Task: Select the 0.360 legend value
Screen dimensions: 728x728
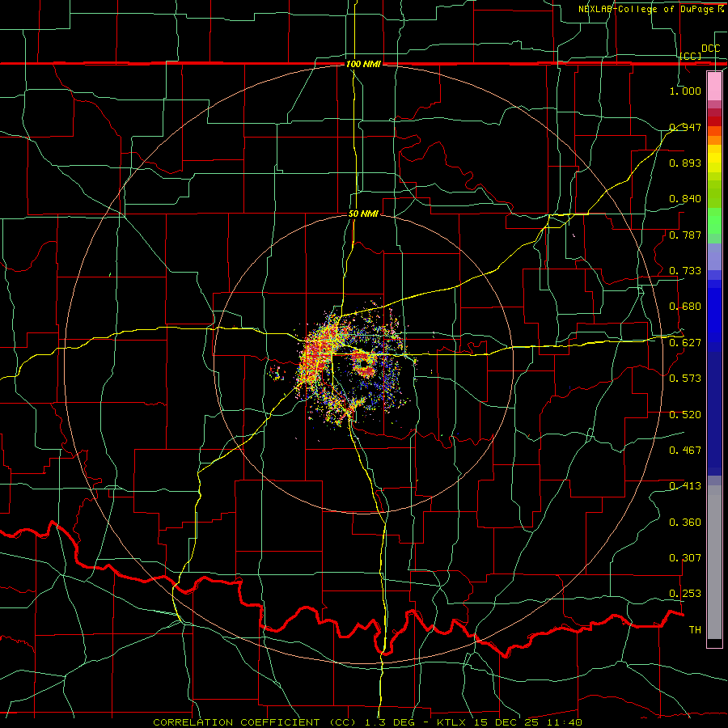Action: pyautogui.click(x=685, y=523)
